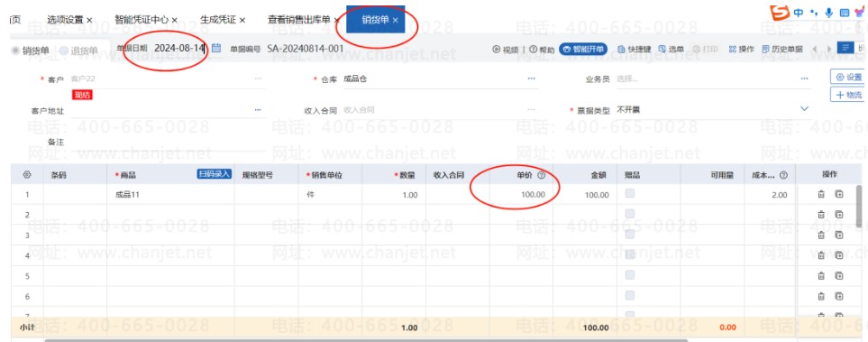Viewport: 868px width, 342px height.
Task: Select the 销货单 radio option
Action: [x=31, y=51]
